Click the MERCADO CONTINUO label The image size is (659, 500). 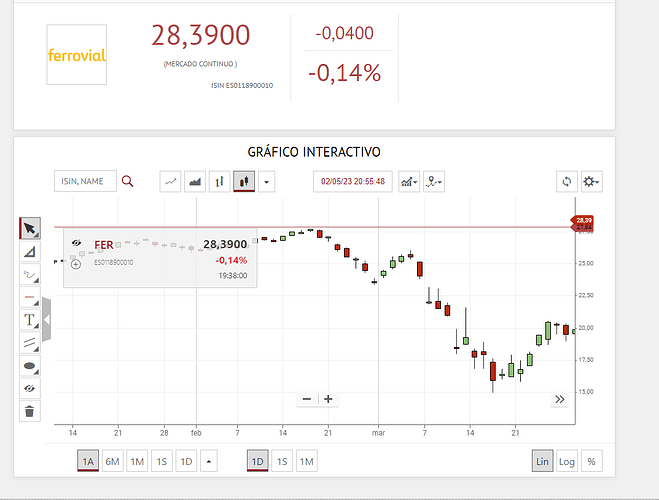tap(200, 64)
